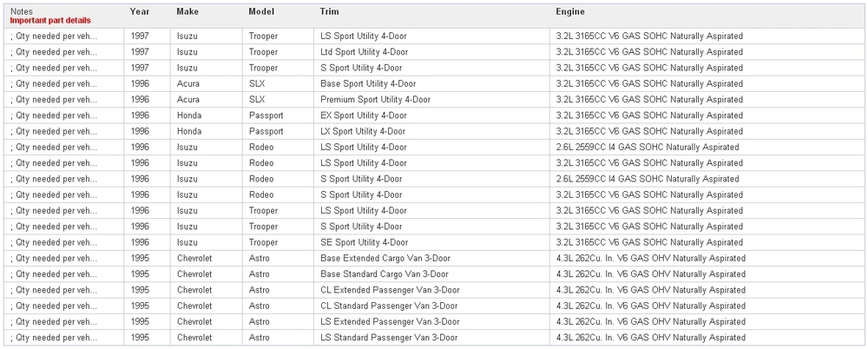Click the 2.6L engine of Rodeo LS row
This screenshot has height=349, width=868.
(648, 148)
